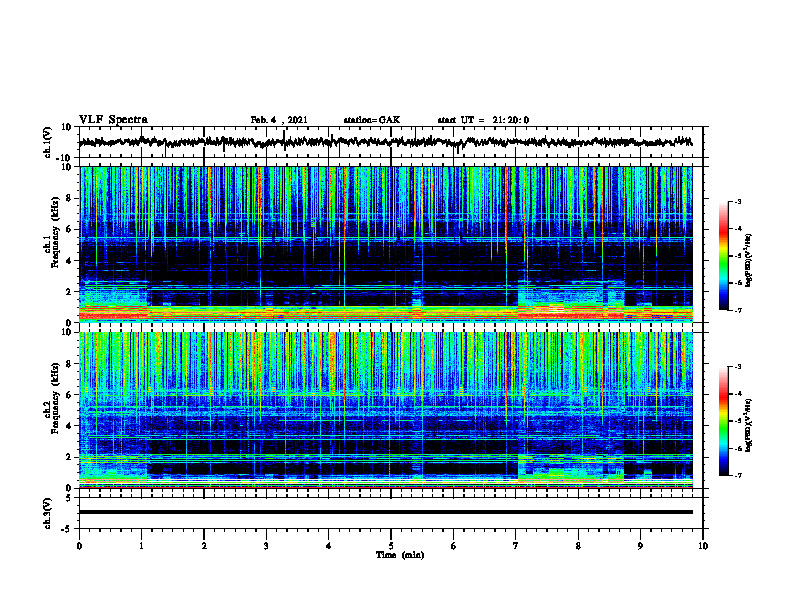This screenshot has height=612, width=792.
Task: Click the ch.1 colorbar log(PSD) units label
Action: tap(748, 260)
